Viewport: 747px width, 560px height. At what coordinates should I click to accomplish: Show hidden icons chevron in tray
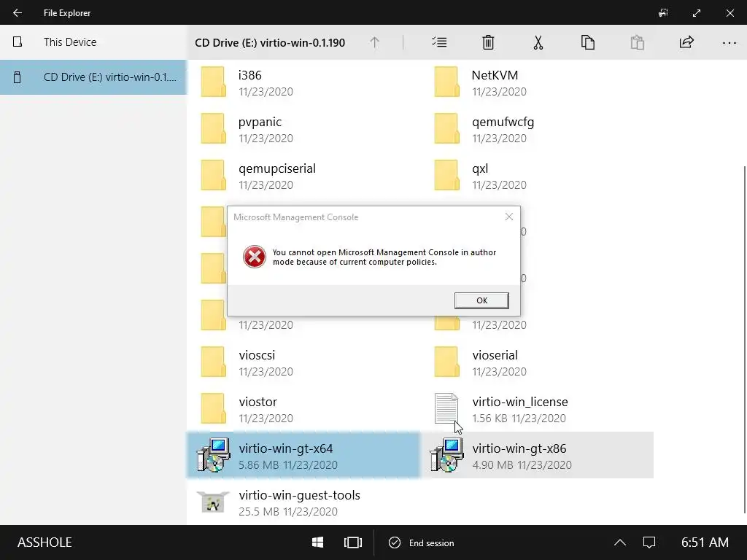620,542
